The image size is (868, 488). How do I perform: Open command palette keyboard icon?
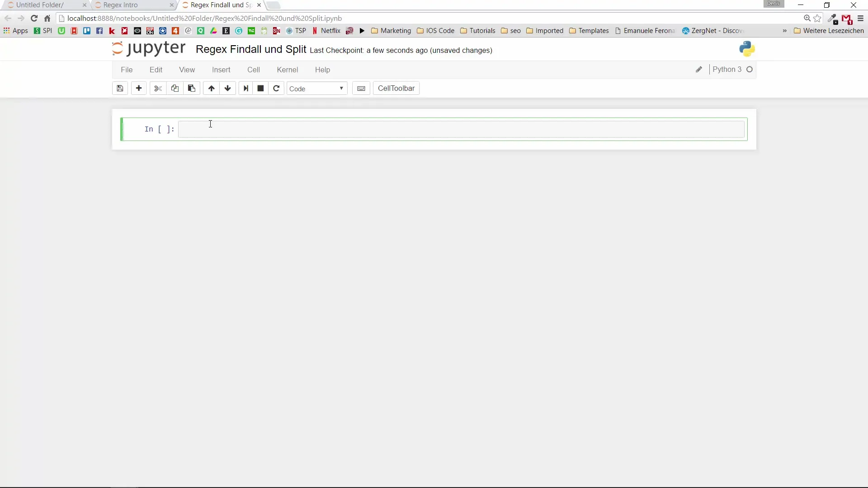click(361, 89)
